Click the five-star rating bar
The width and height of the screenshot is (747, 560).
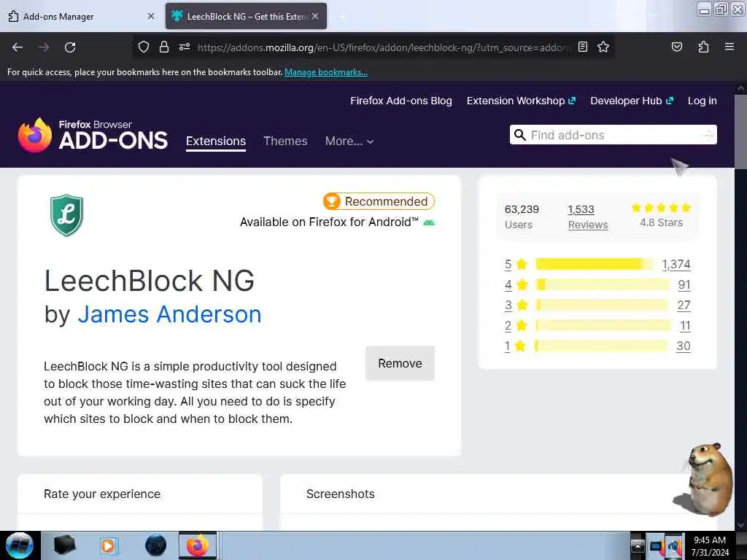click(x=595, y=264)
